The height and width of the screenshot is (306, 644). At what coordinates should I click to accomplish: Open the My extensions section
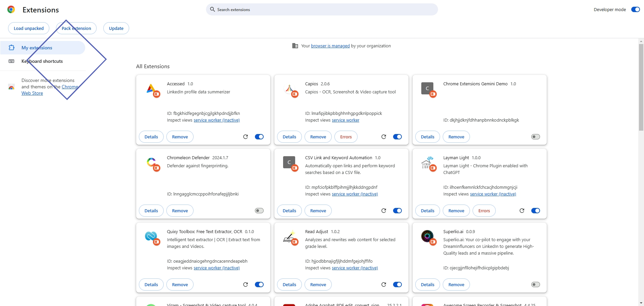43,48
